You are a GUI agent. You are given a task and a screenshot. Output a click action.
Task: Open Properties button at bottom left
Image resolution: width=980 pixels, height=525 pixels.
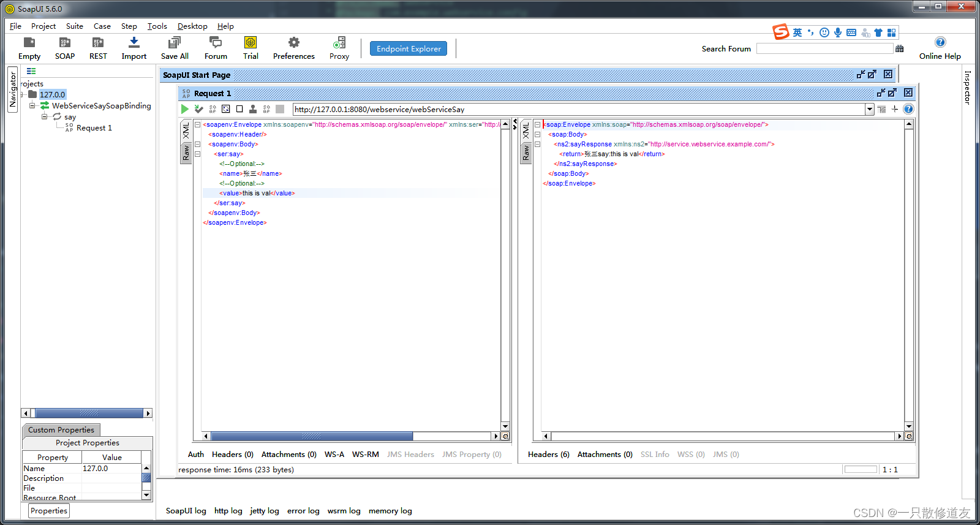(x=49, y=511)
